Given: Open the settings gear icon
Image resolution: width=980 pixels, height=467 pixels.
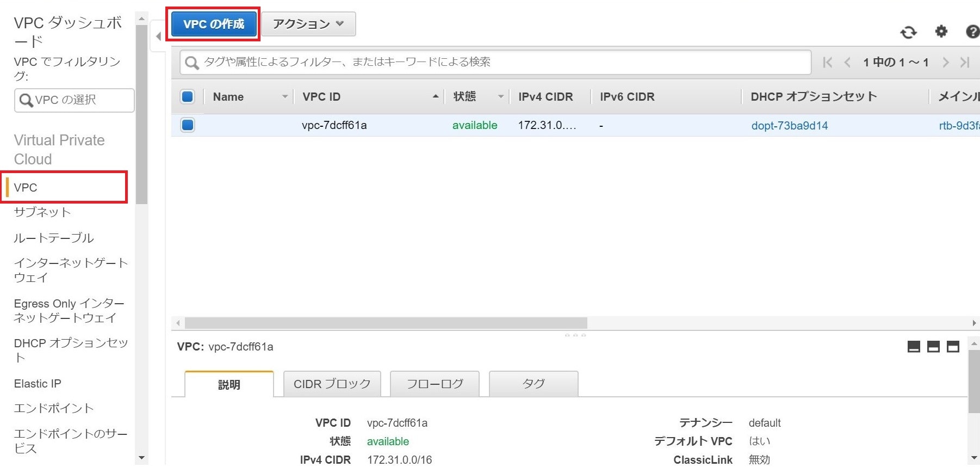Looking at the screenshot, I should tap(941, 32).
